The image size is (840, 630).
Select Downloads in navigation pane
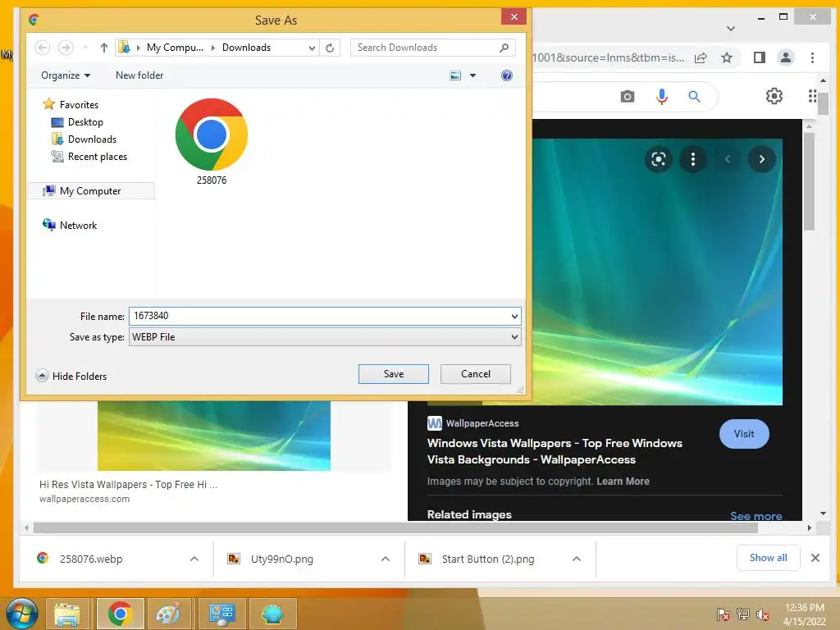click(84, 139)
